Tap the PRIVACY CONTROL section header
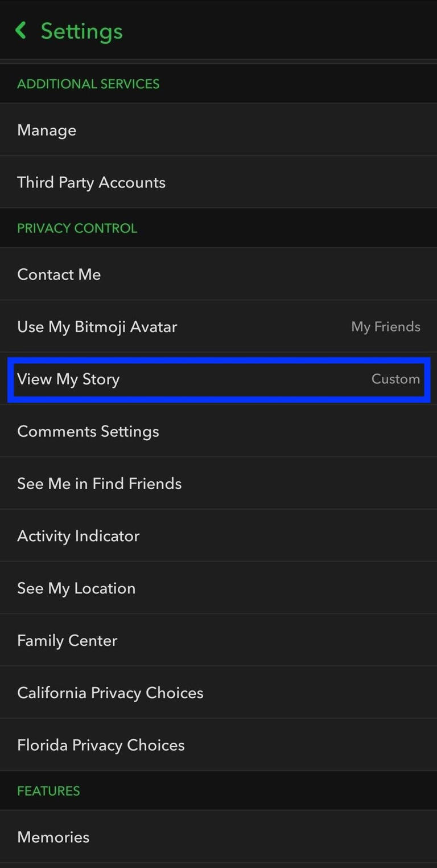The image size is (437, 868). tap(77, 228)
